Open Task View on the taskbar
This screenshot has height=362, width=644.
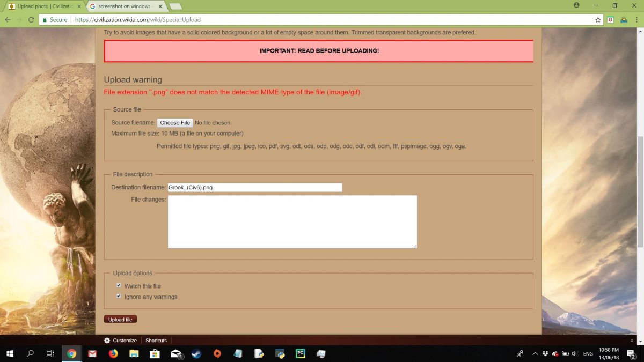50,353
